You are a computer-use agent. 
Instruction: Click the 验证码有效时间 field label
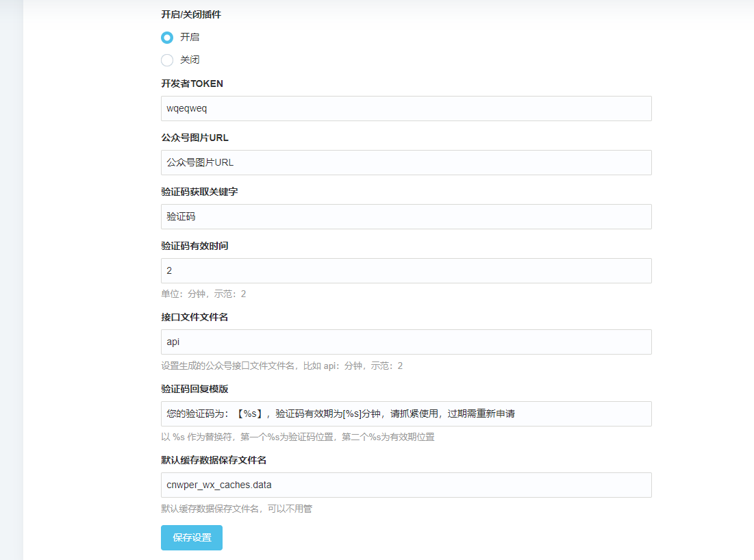coord(194,246)
